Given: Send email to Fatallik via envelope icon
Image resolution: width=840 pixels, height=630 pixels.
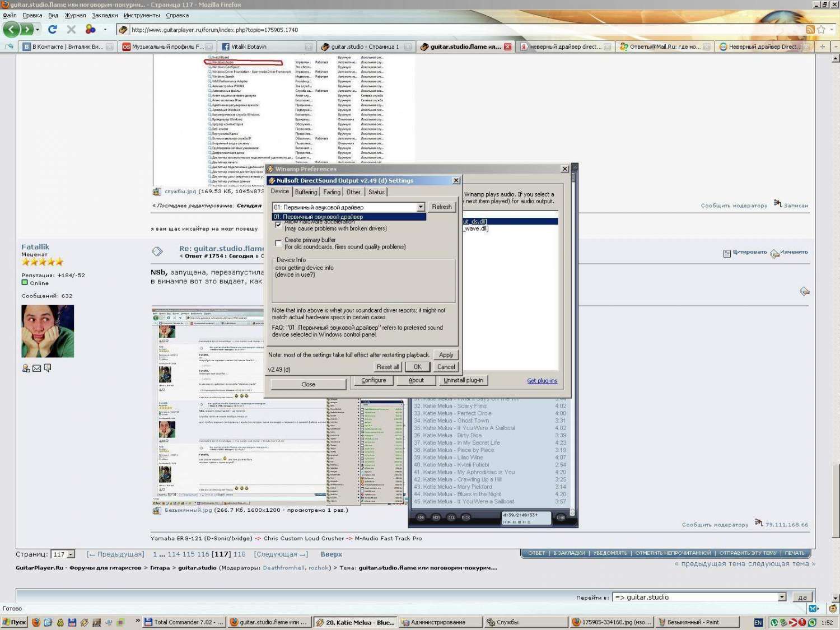Looking at the screenshot, I should (x=36, y=368).
